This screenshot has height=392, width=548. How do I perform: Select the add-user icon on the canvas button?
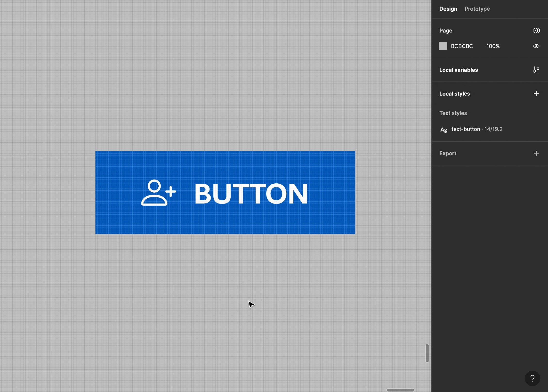[158, 193]
